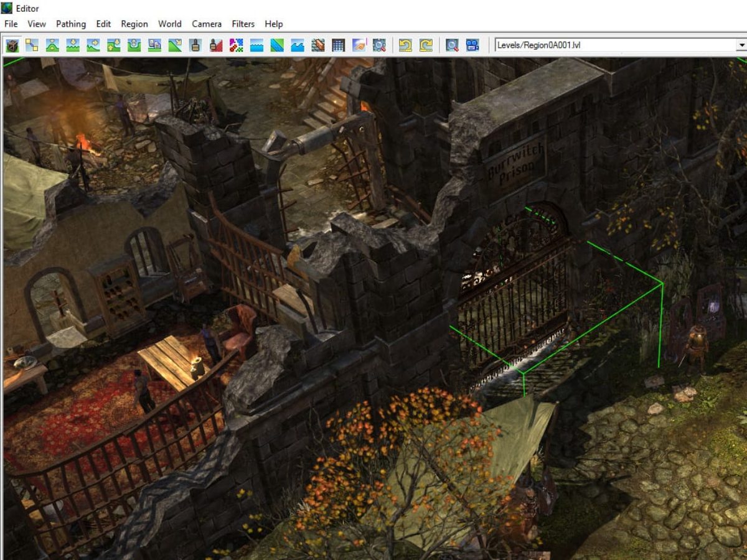The height and width of the screenshot is (560, 747).
Task: Click the blue video camera icon
Action: pyautogui.click(x=472, y=45)
